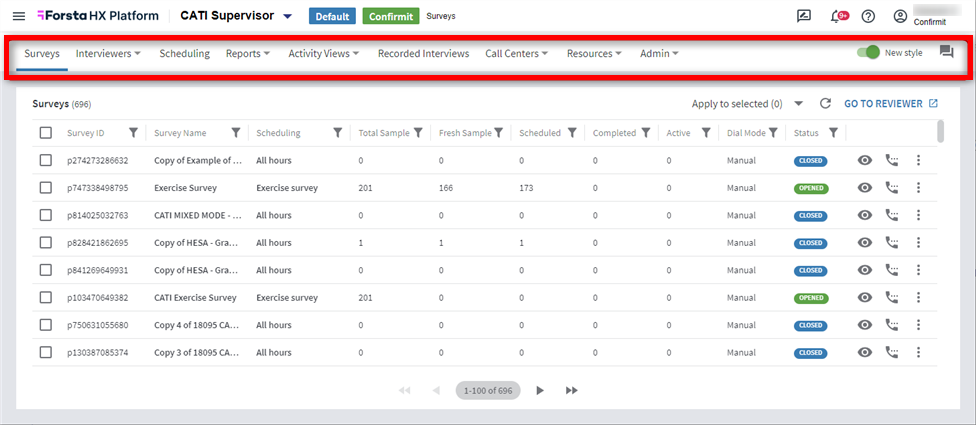Expand the Interviewers menu
Screen dimensions: 976x425
click(x=108, y=54)
